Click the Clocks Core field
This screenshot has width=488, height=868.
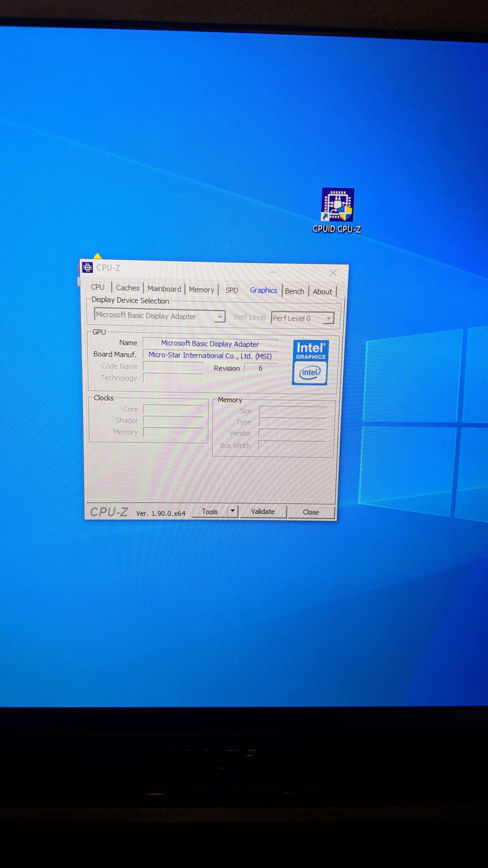[x=174, y=409]
